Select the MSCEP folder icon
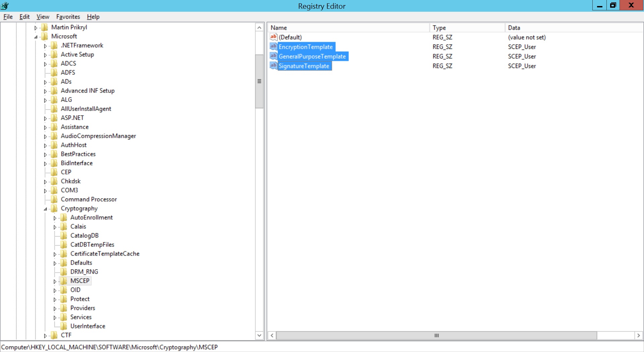 pos(64,281)
